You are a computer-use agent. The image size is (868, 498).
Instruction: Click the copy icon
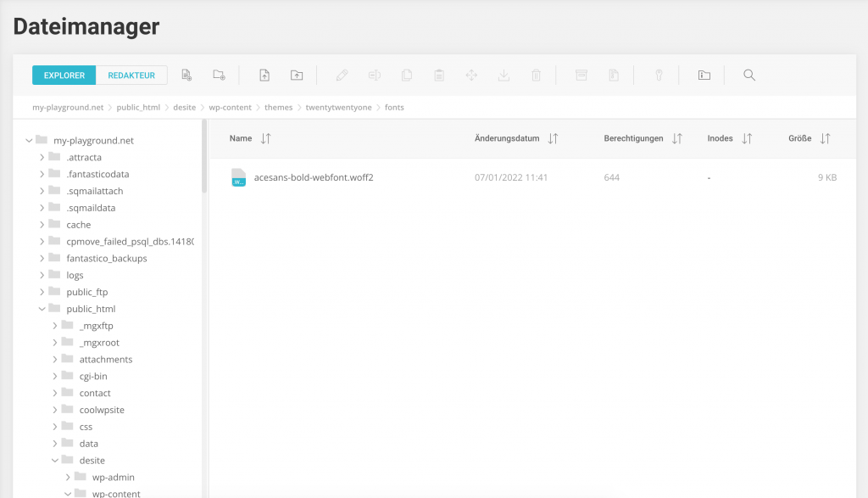[407, 75]
